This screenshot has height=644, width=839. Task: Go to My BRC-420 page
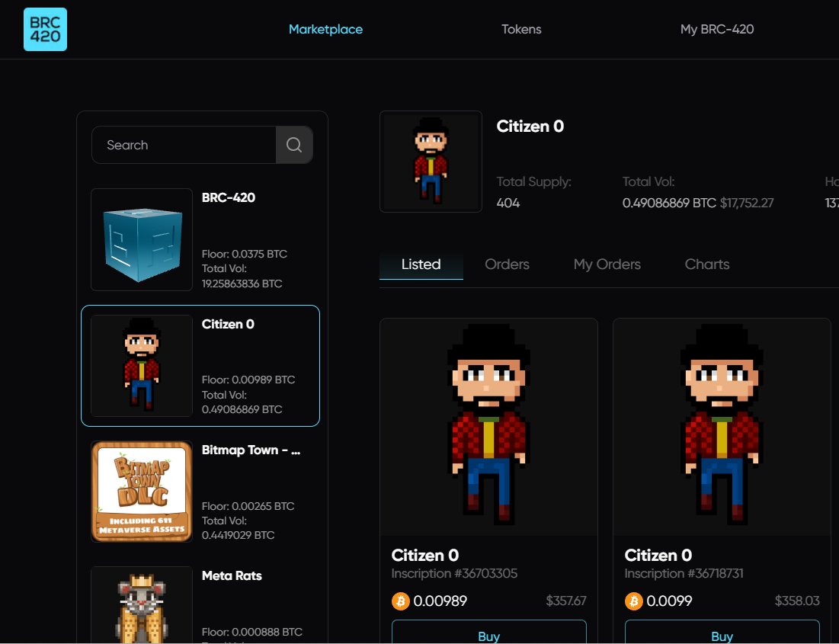click(717, 30)
